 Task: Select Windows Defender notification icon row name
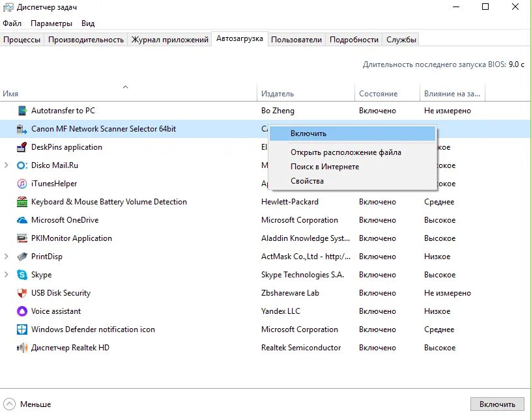click(93, 329)
